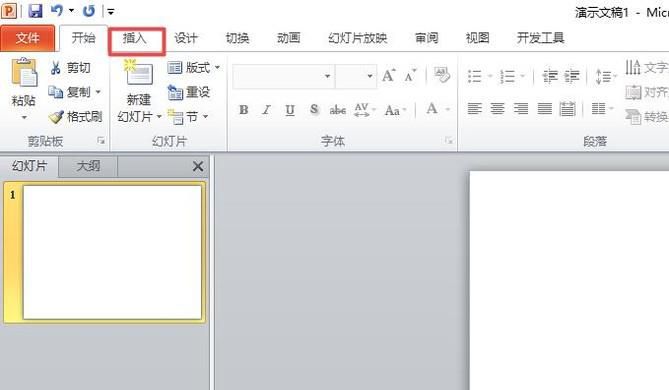Click the Redo icon in quick access toolbar

click(x=88, y=11)
